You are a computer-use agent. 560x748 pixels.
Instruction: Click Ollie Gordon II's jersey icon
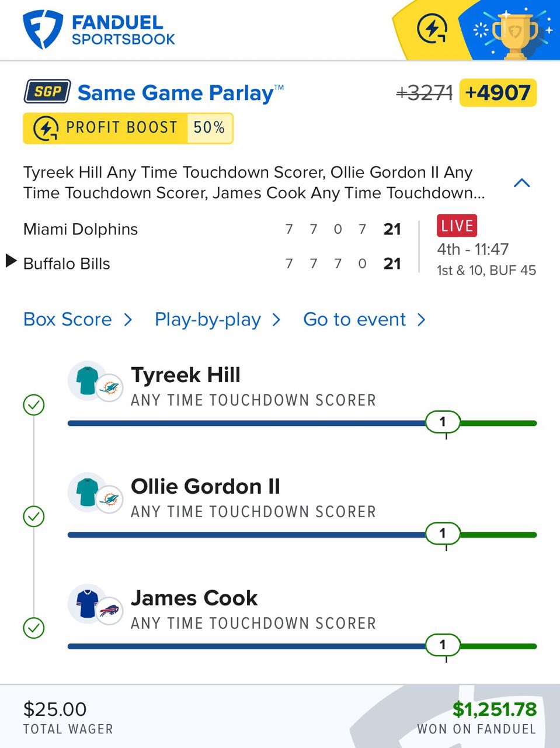(86, 491)
